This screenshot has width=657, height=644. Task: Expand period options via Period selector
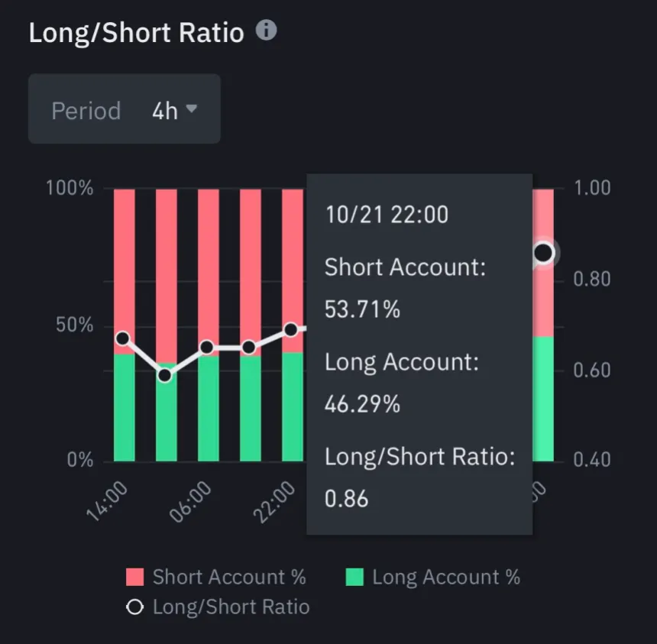(124, 109)
